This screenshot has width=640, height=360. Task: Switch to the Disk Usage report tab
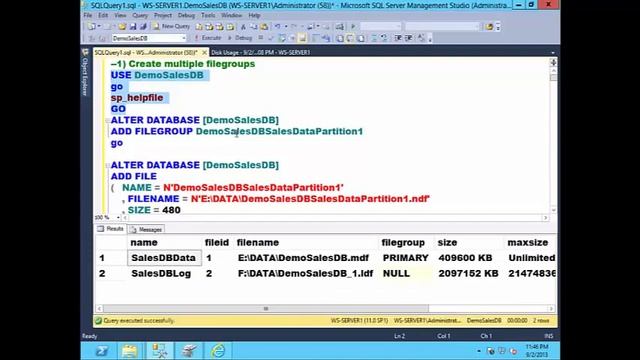click(x=260, y=53)
